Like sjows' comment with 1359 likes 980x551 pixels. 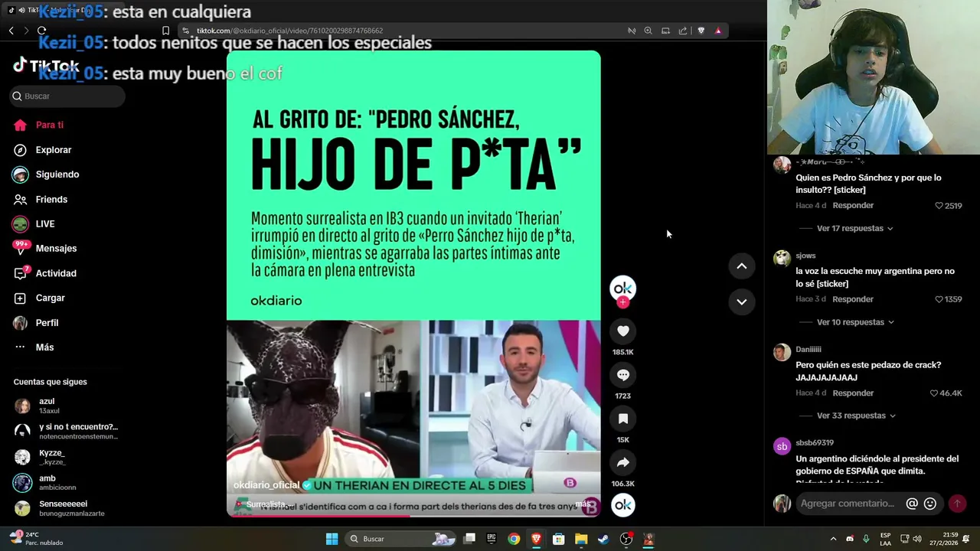[939, 299]
